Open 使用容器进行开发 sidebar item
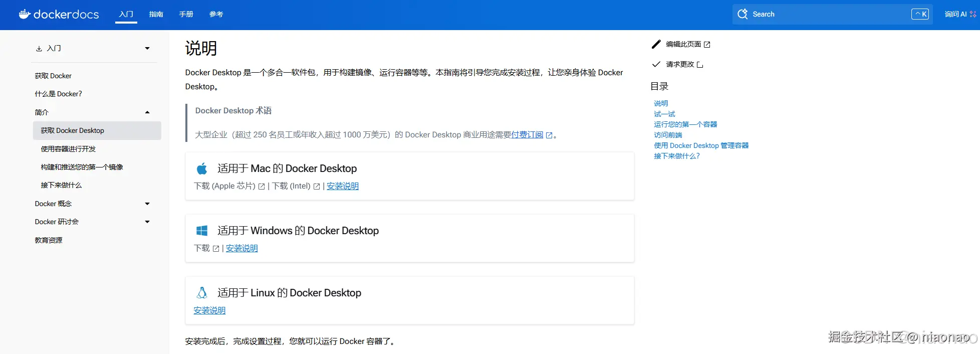Image resolution: width=980 pixels, height=354 pixels. (68, 149)
